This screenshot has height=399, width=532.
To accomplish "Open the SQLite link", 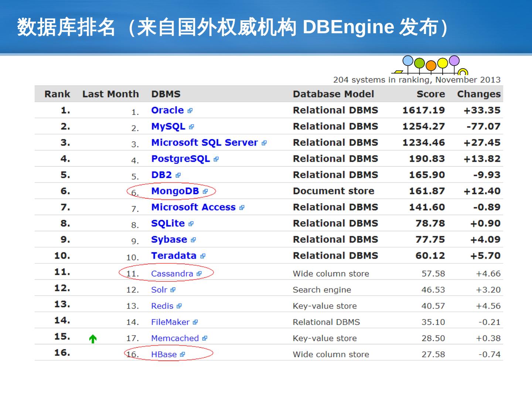I will coord(168,224).
